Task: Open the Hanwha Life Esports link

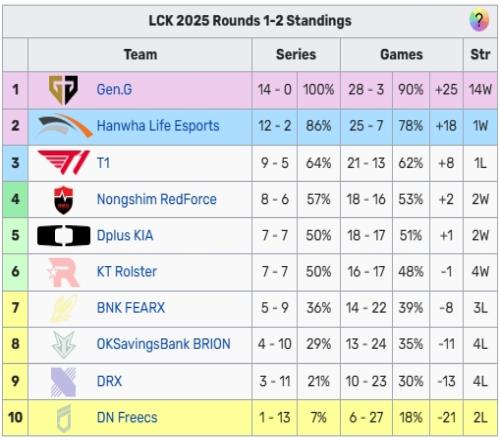Action: pos(158,126)
